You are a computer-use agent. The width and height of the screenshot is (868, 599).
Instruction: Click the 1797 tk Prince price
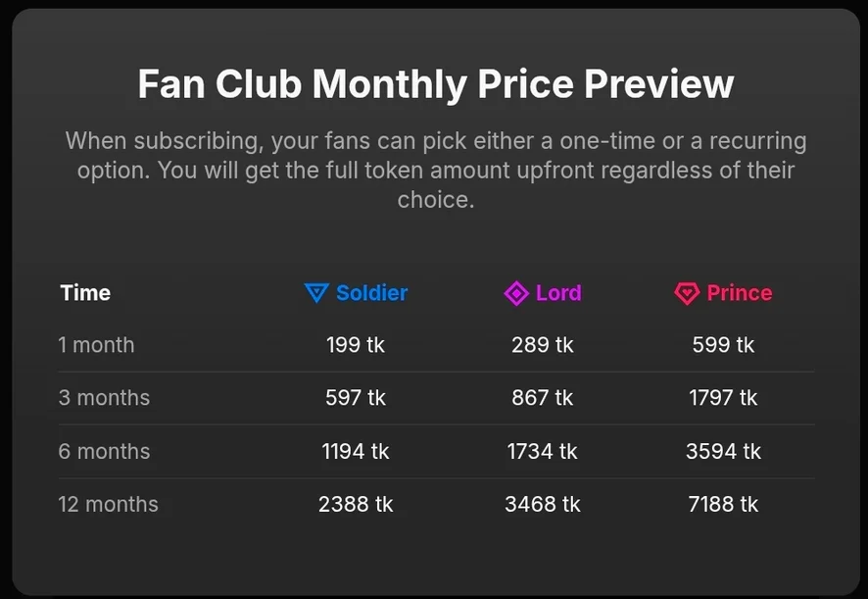tap(724, 398)
